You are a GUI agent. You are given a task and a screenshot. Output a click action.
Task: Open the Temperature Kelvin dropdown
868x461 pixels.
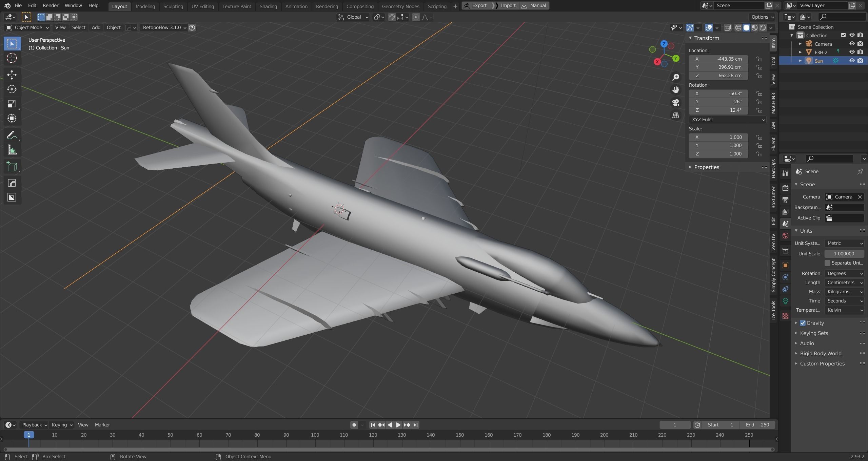pyautogui.click(x=844, y=310)
